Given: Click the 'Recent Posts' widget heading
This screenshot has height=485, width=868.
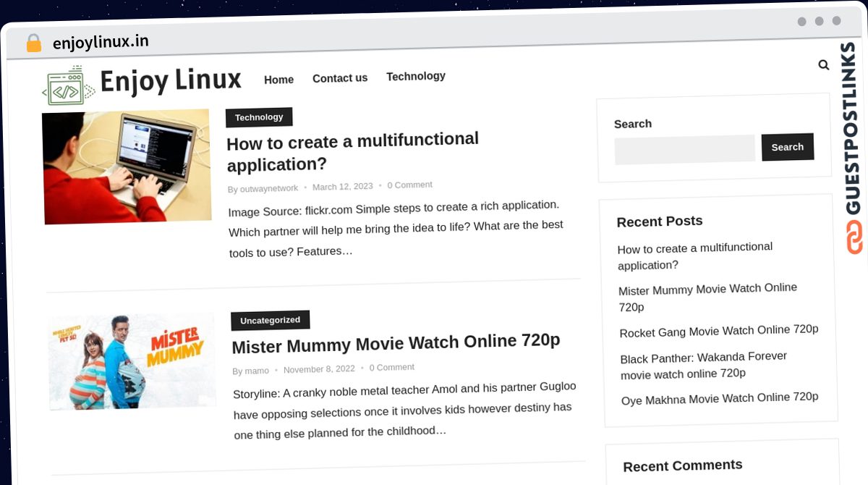Looking at the screenshot, I should pos(660,221).
